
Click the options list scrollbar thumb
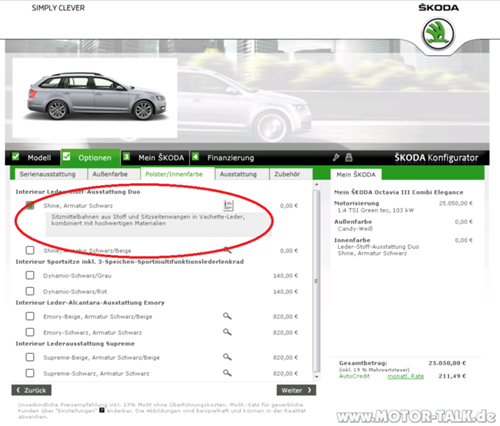click(x=316, y=281)
